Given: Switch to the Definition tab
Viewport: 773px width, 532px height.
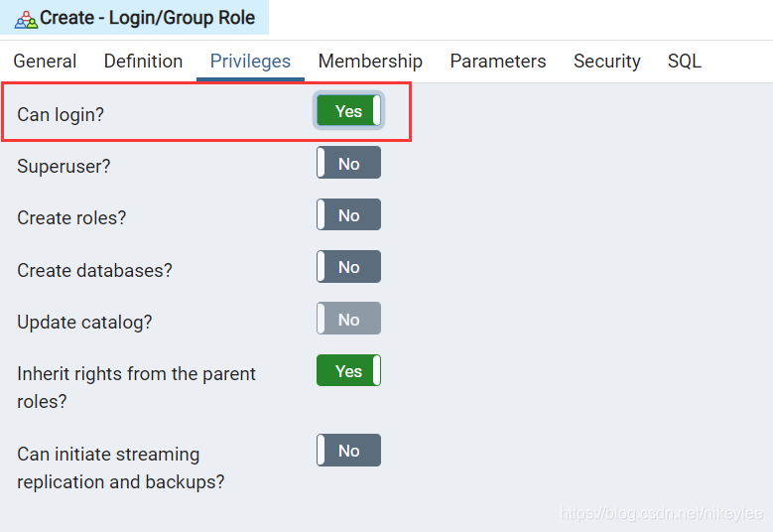Looking at the screenshot, I should (144, 62).
